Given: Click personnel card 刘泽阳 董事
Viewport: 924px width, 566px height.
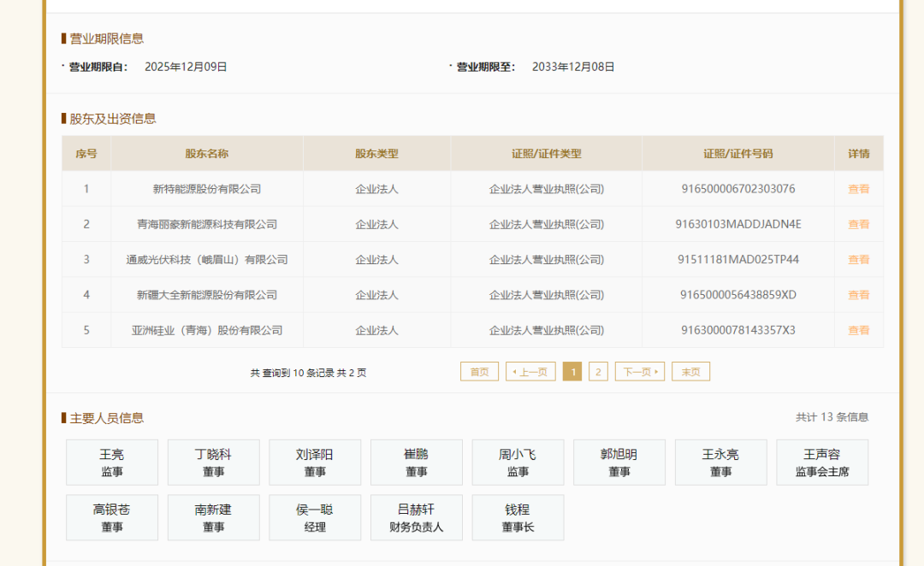Looking at the screenshot, I should (x=315, y=463).
